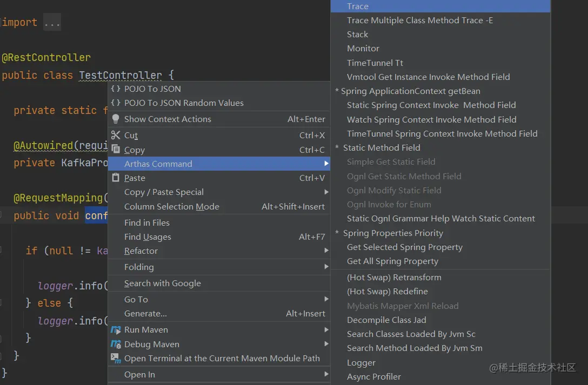Select Spring ApplicationContext getBean
Screen dimensions: 588x385
tap(440, 91)
